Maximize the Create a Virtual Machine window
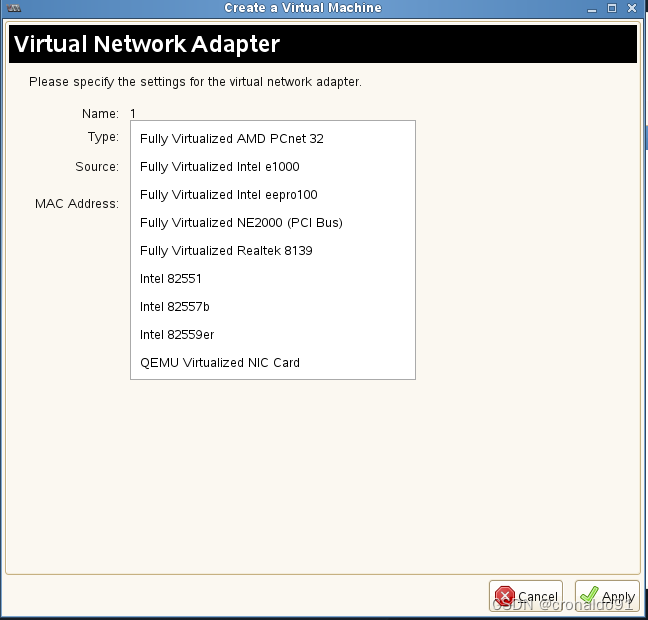 click(x=612, y=8)
